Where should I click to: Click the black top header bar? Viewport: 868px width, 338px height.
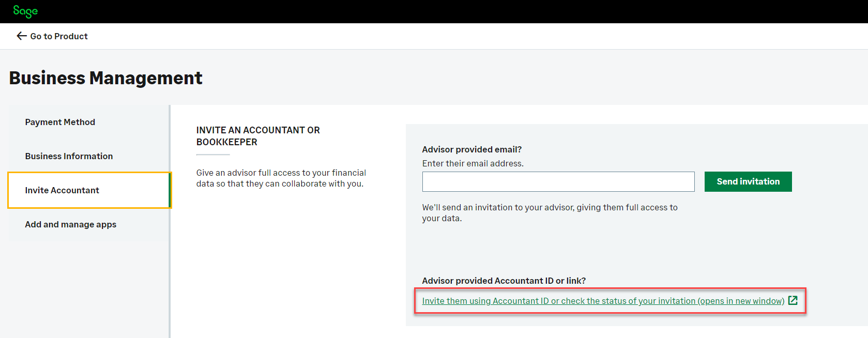434,11
